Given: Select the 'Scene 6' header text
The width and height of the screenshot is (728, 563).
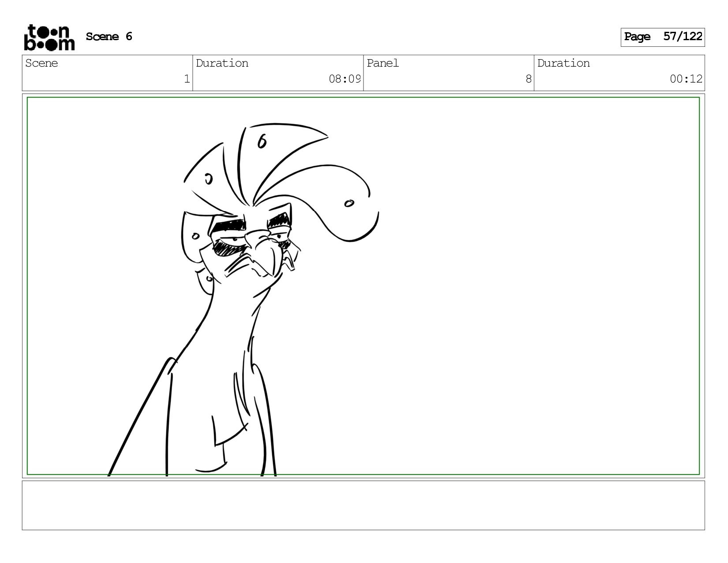Looking at the screenshot, I should (109, 37).
